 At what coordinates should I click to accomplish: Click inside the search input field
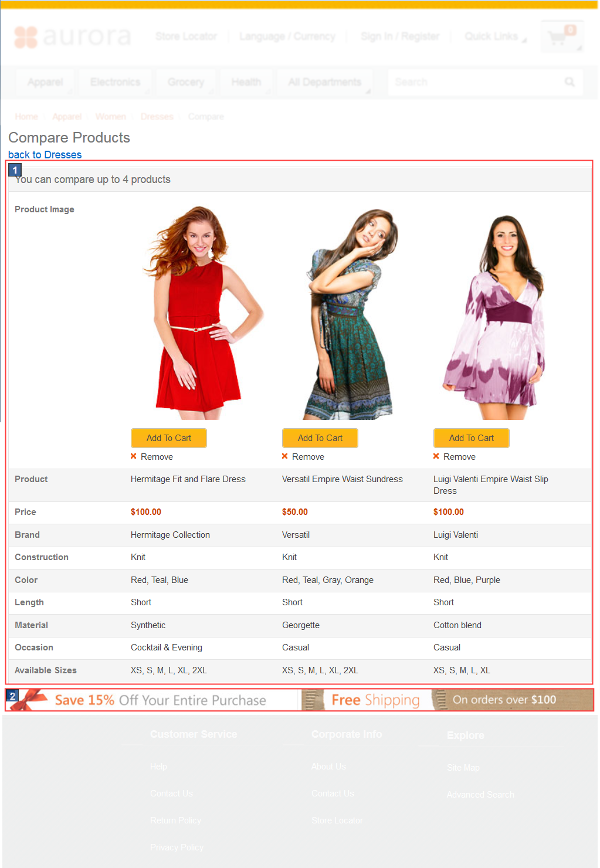469,82
